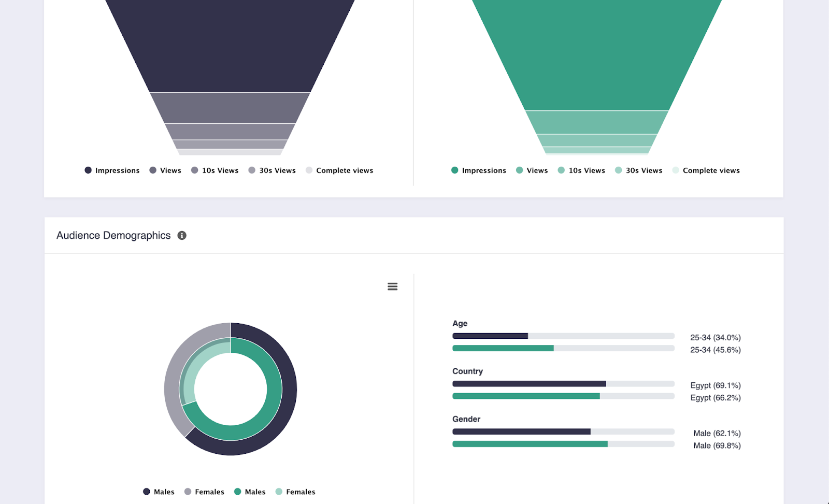Screen dimensions: 829x504
Task: Click the Gender section label
Action: click(x=466, y=419)
